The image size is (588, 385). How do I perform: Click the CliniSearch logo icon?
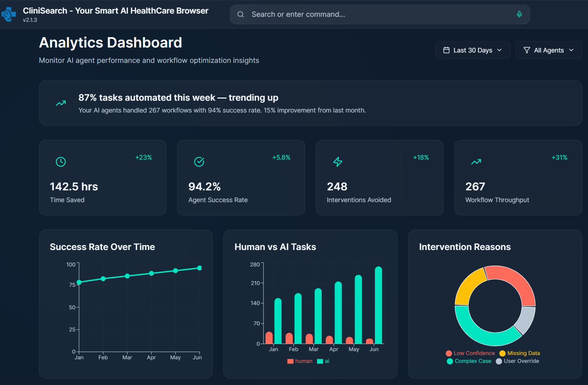point(9,14)
